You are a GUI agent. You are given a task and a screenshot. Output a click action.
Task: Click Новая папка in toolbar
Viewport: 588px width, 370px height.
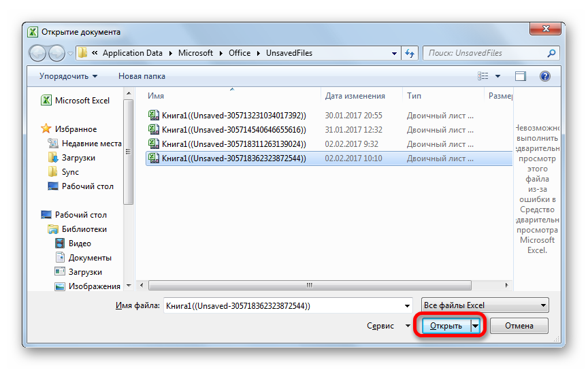pos(142,76)
